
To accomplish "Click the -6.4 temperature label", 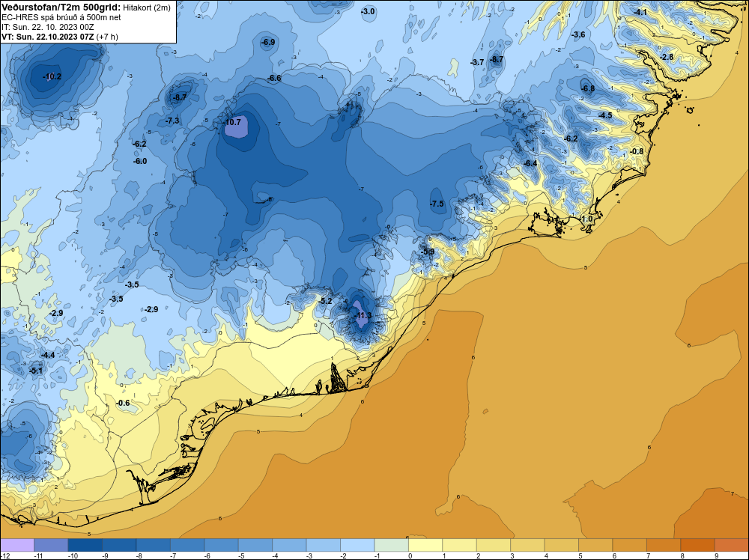I will (x=530, y=163).
